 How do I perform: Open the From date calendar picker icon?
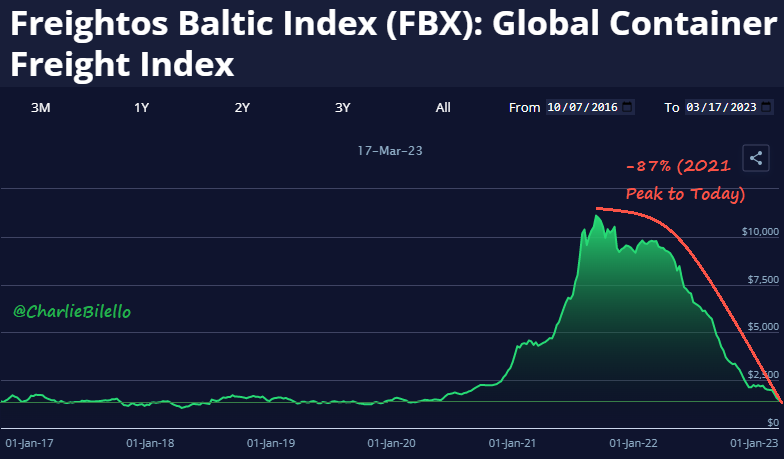627,106
